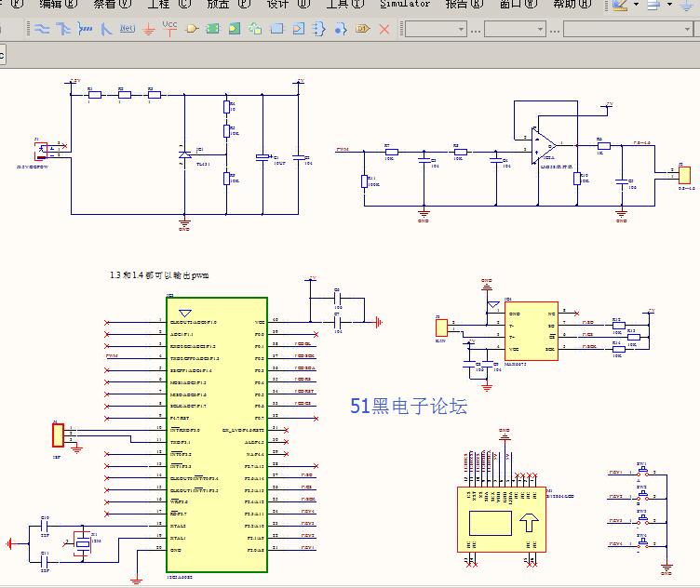Open the 窗口 (W) window menu

(x=518, y=4)
